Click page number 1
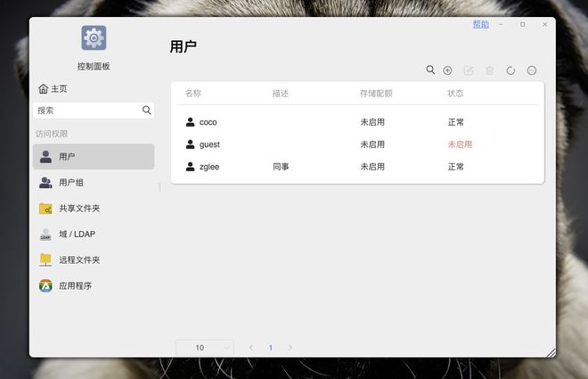Image resolution: width=588 pixels, height=379 pixels. pos(270,348)
